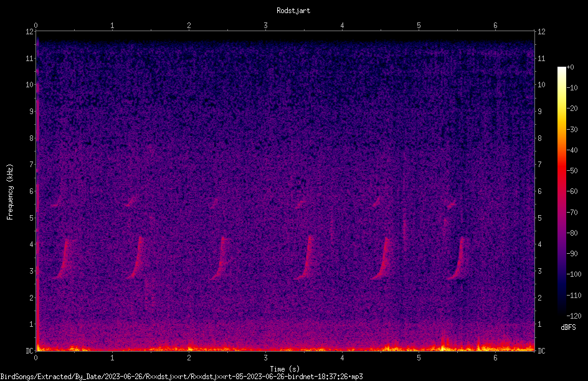This screenshot has height=381, width=588.
Task: Click the 'DC' label on left frequency axis
Action: tap(29, 350)
